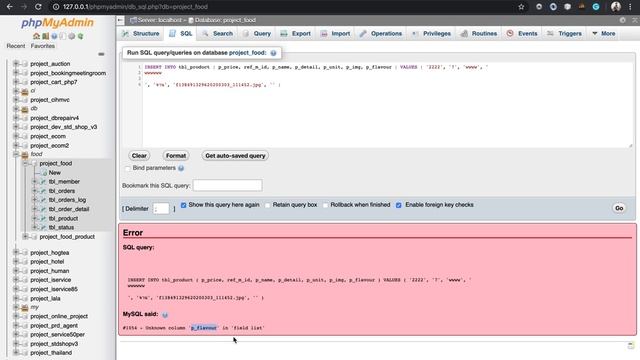The height and width of the screenshot is (360, 640).
Task: Click tbl_member table icon in tree
Action: point(42,182)
